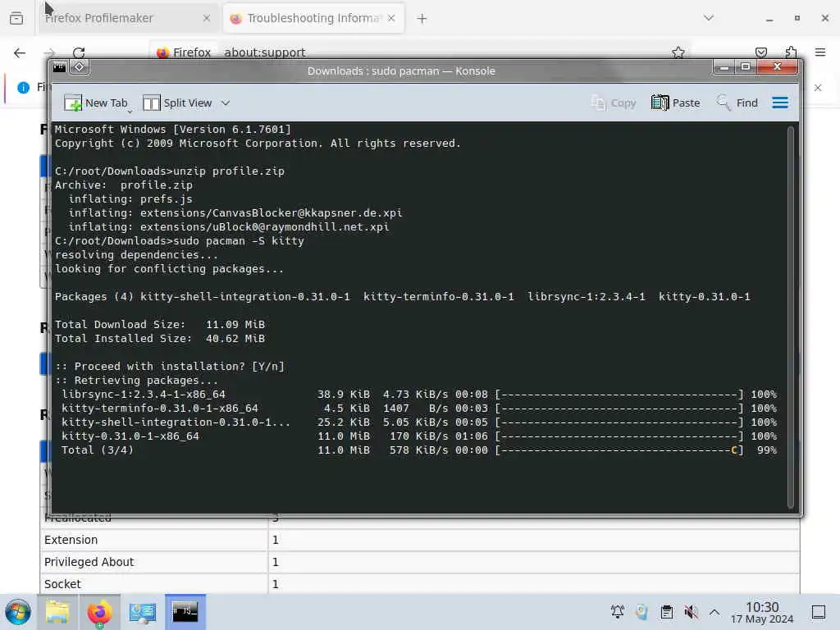
Task: Go back in Firefox
Action: [20, 52]
